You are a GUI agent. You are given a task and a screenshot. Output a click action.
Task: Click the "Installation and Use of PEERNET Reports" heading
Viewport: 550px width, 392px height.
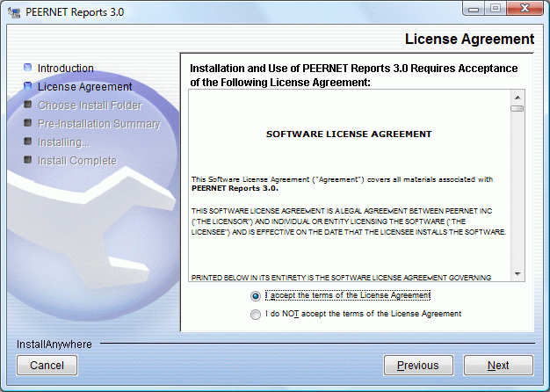point(353,75)
